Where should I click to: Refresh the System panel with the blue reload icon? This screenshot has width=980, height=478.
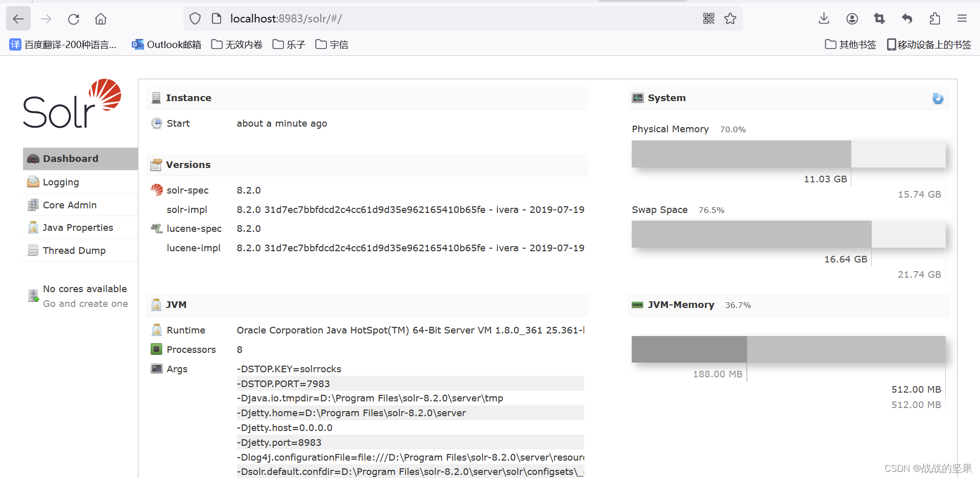(938, 99)
